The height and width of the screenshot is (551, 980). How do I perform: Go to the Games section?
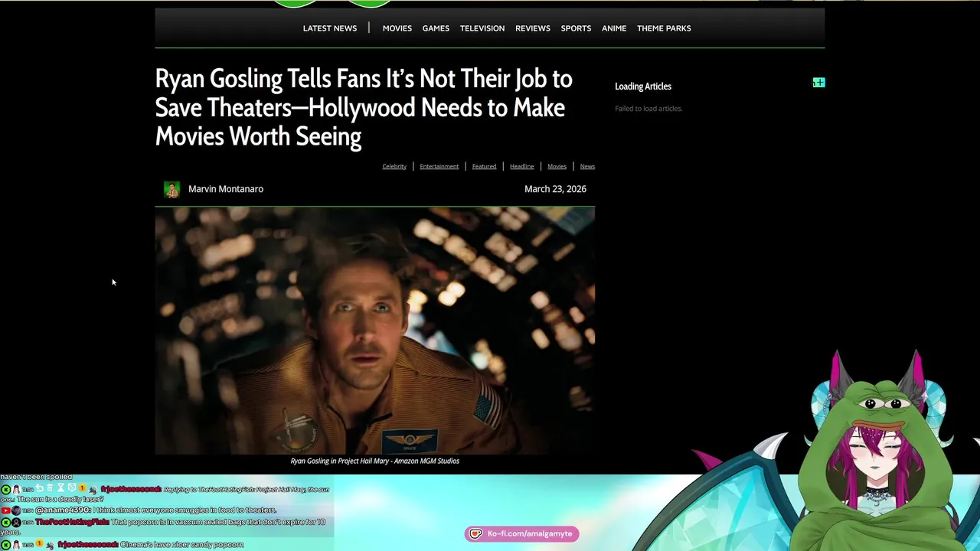[x=436, y=28]
